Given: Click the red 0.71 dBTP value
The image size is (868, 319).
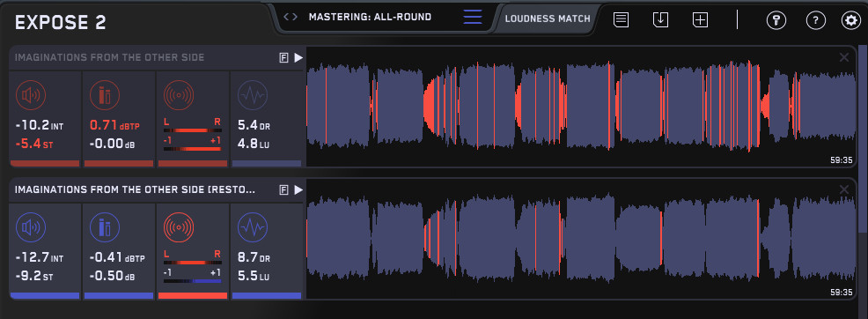Looking at the screenshot, I should [114, 125].
